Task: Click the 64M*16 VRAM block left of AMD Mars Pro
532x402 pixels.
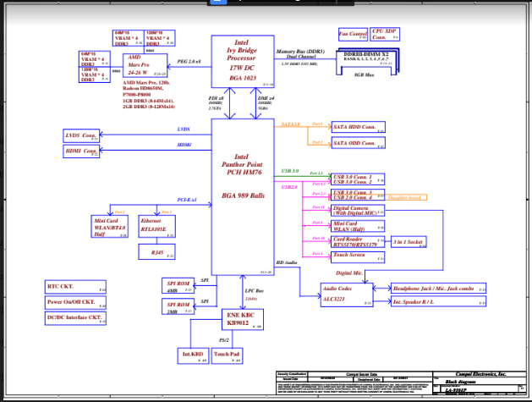Action: [95, 59]
